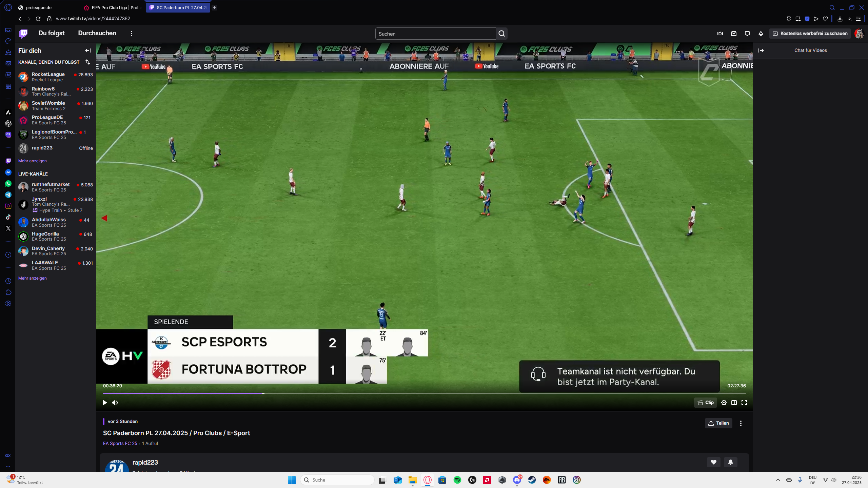Open more options menu beside Teilen
Screen dimensions: 868x488
pos(741,423)
